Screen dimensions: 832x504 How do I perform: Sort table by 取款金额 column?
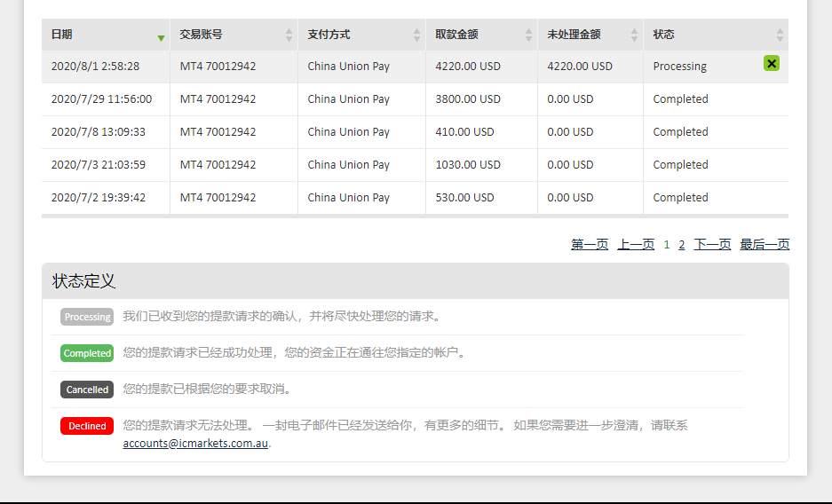pyautogui.click(x=528, y=35)
